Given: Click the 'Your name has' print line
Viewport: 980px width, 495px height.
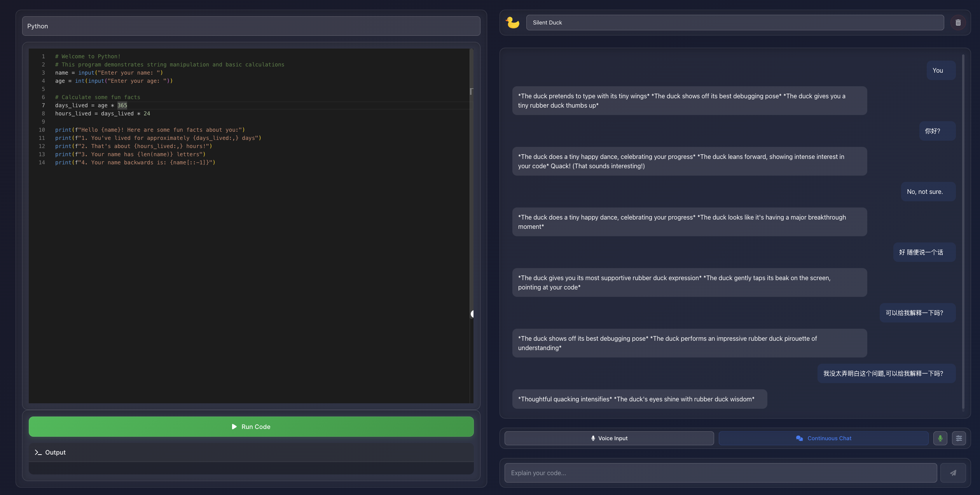Looking at the screenshot, I should [x=130, y=154].
